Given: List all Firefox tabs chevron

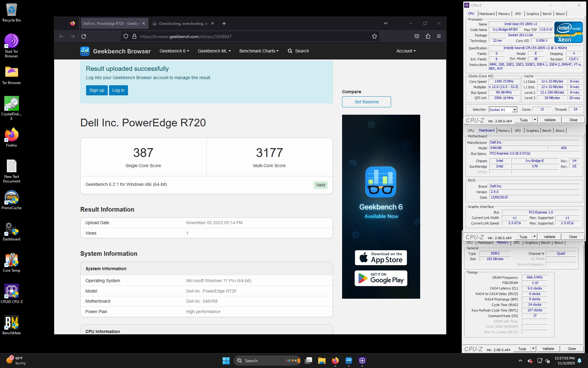Looking at the screenshot, I should pos(386,23).
